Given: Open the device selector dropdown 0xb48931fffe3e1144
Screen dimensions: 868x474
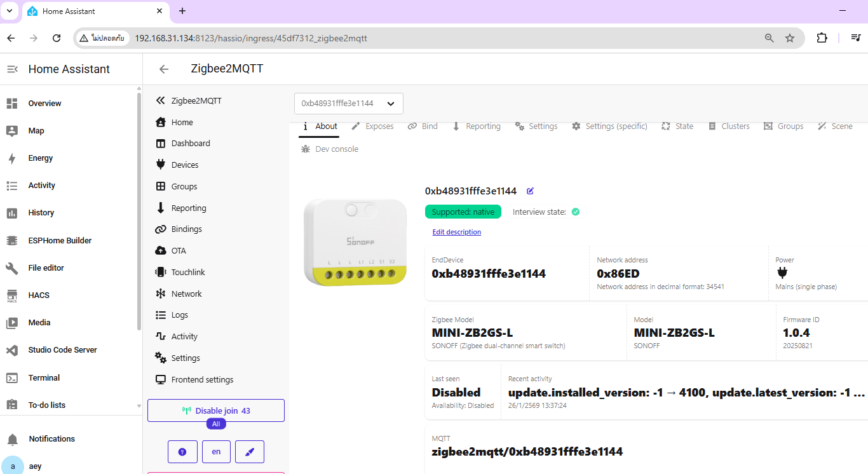Looking at the screenshot, I should click(x=348, y=104).
